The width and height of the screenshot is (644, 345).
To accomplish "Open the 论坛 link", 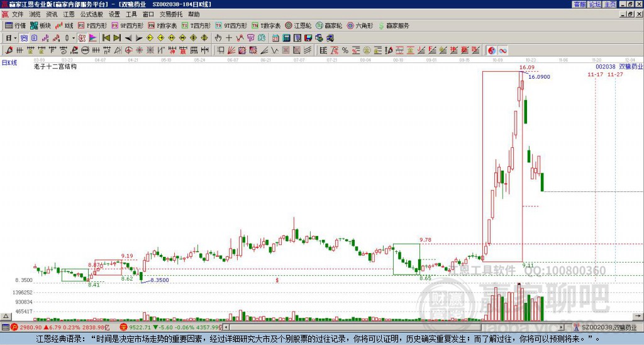I will click(595, 4).
